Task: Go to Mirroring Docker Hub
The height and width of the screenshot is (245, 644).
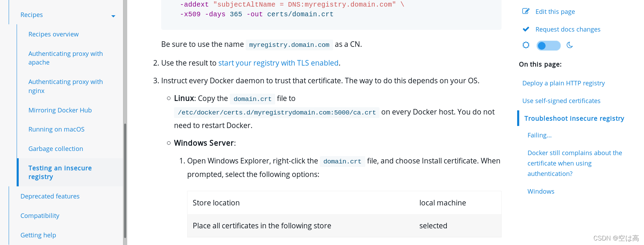Action: [x=60, y=110]
